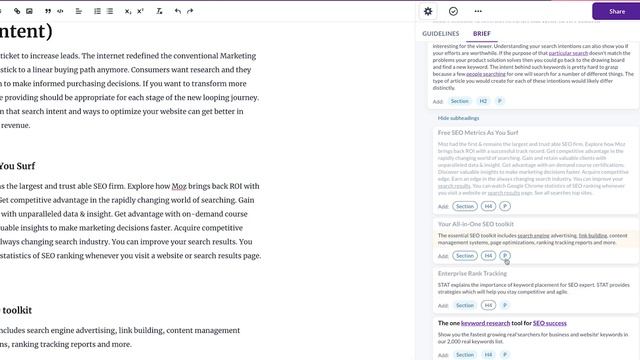Image resolution: width=640 pixels, height=360 pixels.
Task: Apply subscript formatting
Action: pos(128,11)
